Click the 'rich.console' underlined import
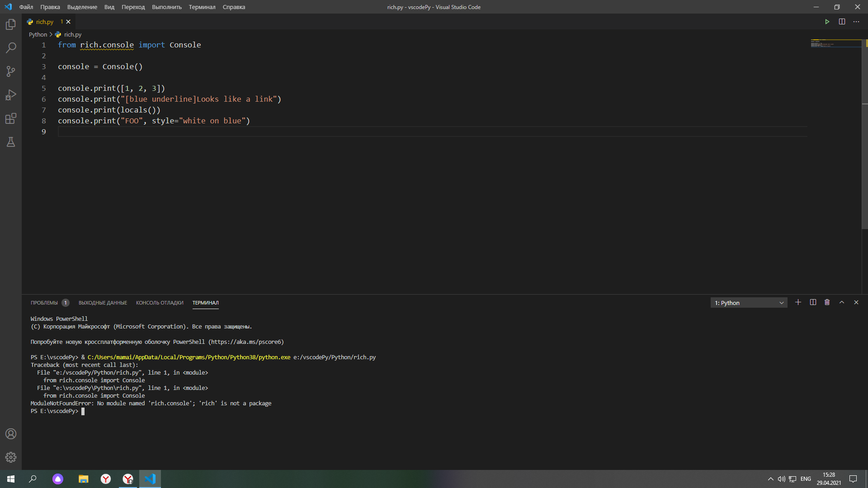The height and width of the screenshot is (488, 868). coord(107,45)
